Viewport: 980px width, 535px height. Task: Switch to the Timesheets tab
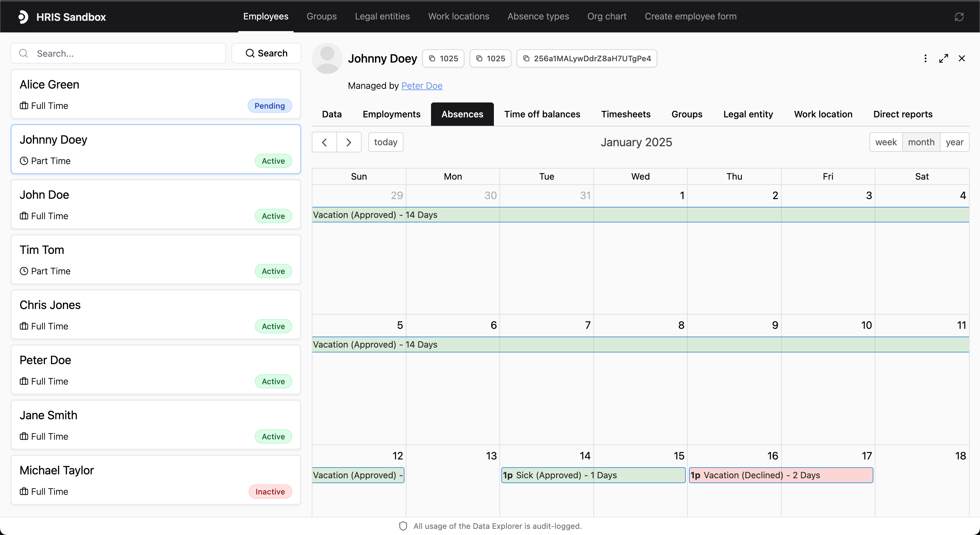point(626,114)
